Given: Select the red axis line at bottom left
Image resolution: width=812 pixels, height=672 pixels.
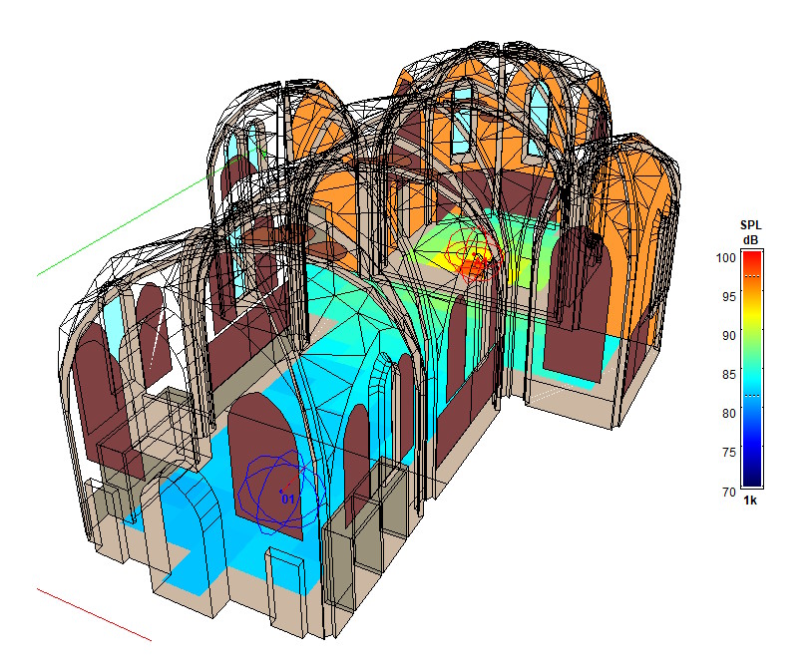Looking at the screenshot, I should (x=95, y=614).
